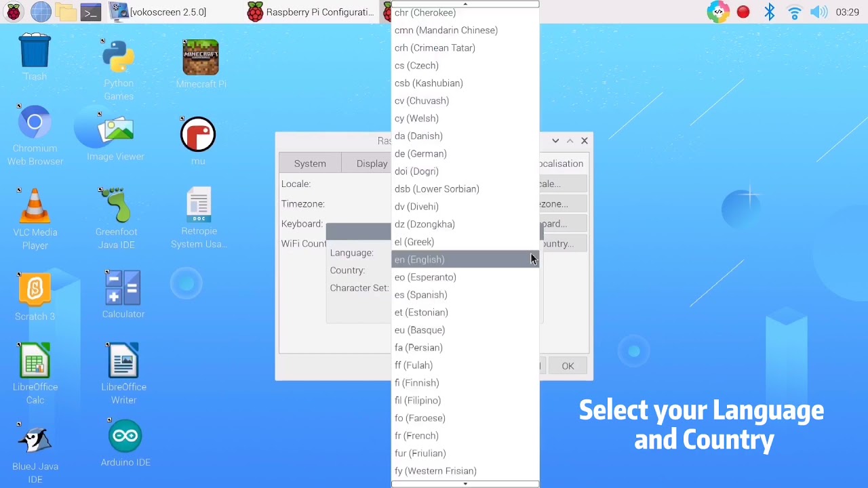Open the volume control in tray

[x=818, y=12]
